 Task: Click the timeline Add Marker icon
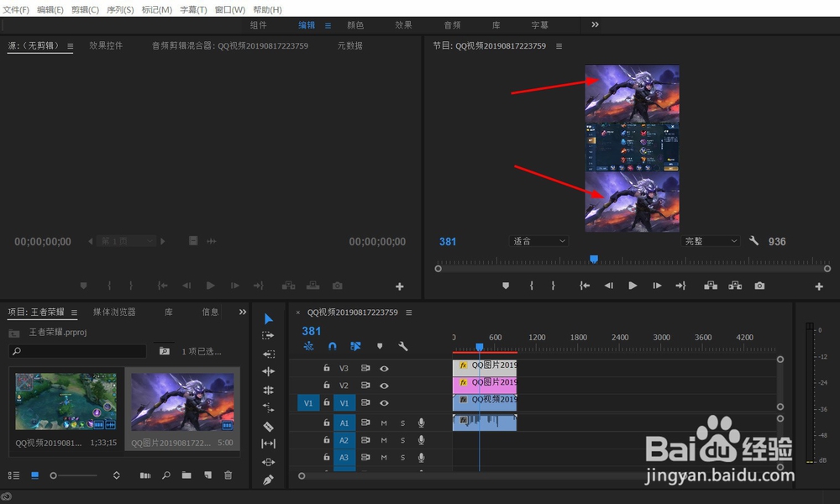(380, 347)
